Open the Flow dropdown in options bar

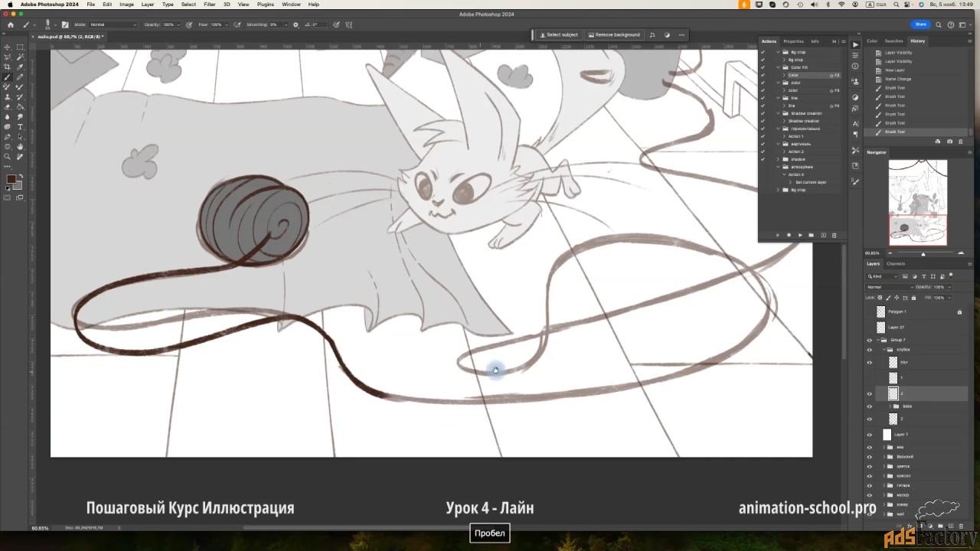click(227, 24)
